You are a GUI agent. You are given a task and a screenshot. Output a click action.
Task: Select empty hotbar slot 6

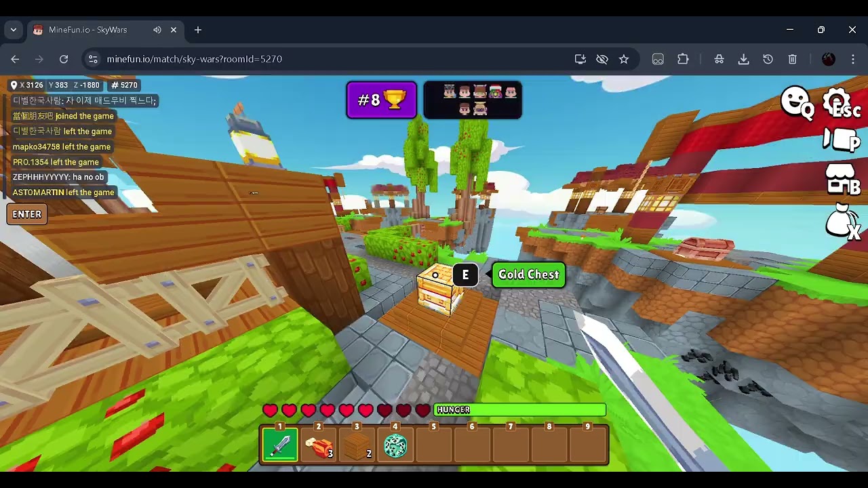(472, 445)
